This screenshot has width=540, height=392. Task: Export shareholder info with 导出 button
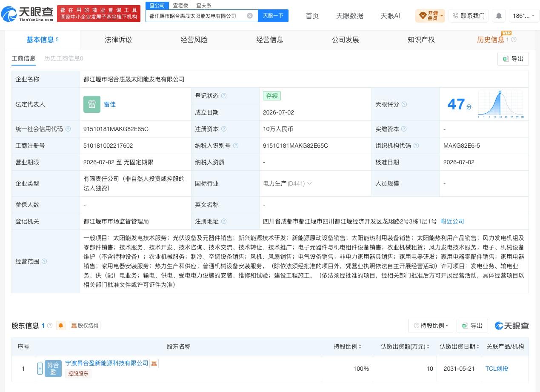coord(472,326)
